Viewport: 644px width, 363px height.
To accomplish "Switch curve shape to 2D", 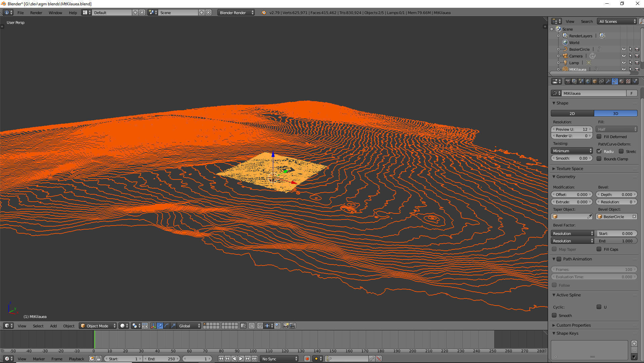I will [572, 113].
